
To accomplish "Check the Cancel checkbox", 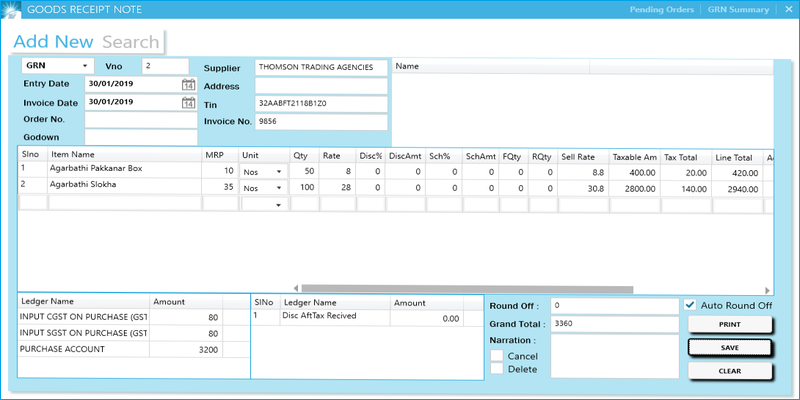I will click(x=497, y=356).
